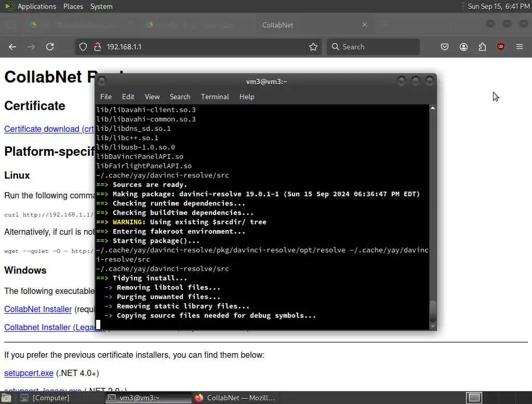532x404 pixels.
Task: Click the yellow WARNING text in terminal
Action: tap(129, 222)
